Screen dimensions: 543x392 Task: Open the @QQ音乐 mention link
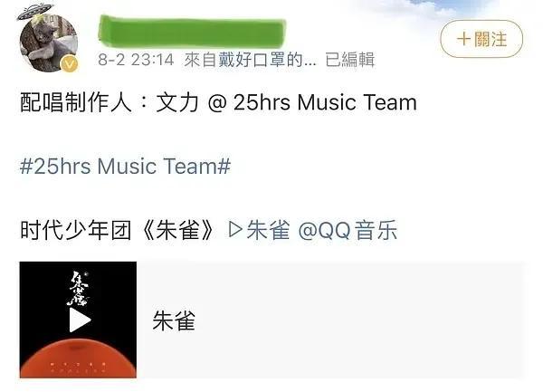(348, 230)
